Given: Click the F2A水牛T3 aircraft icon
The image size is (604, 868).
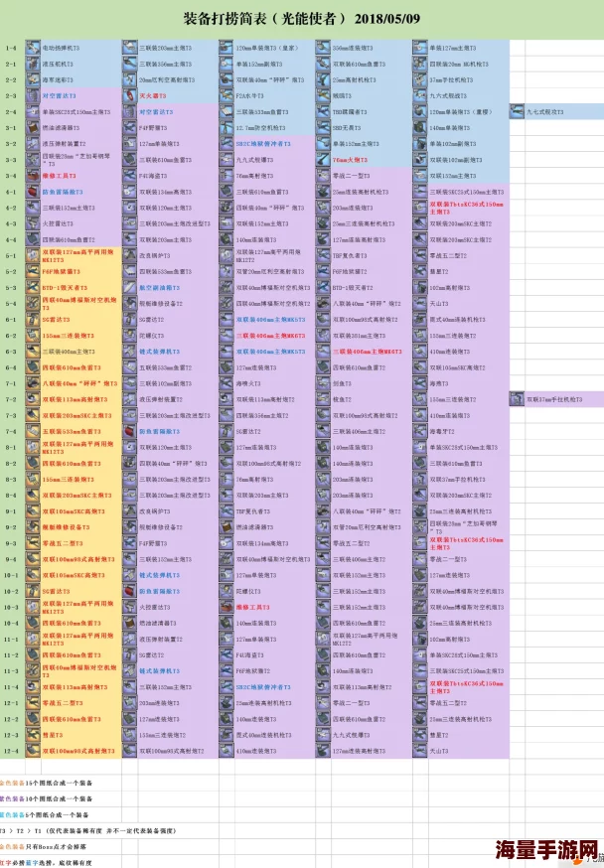Looking at the screenshot, I should click(226, 95).
